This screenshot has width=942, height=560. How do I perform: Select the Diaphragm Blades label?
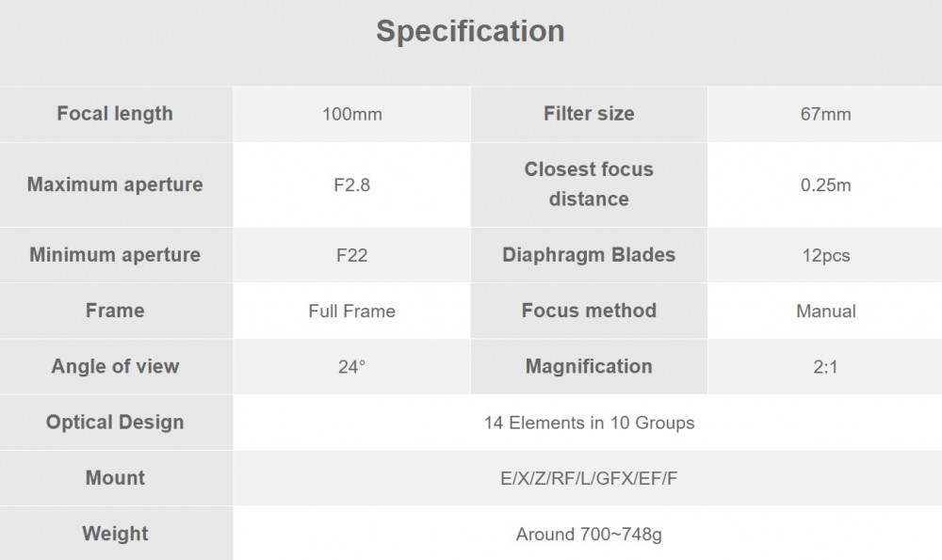589,254
